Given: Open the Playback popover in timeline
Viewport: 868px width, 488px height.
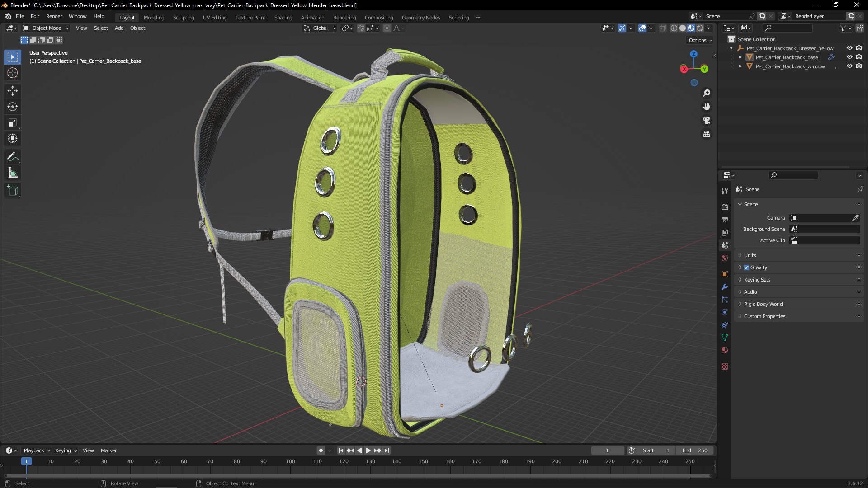Looking at the screenshot, I should (x=37, y=450).
